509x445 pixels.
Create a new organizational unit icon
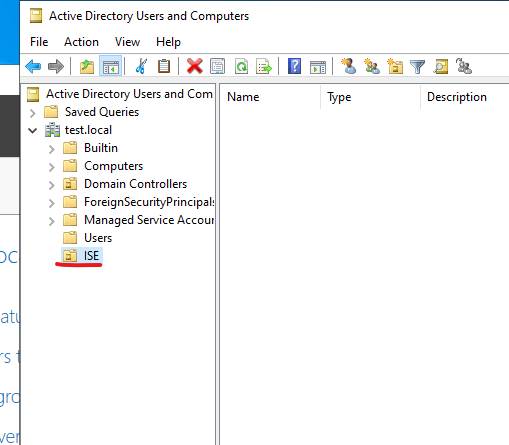coord(395,66)
